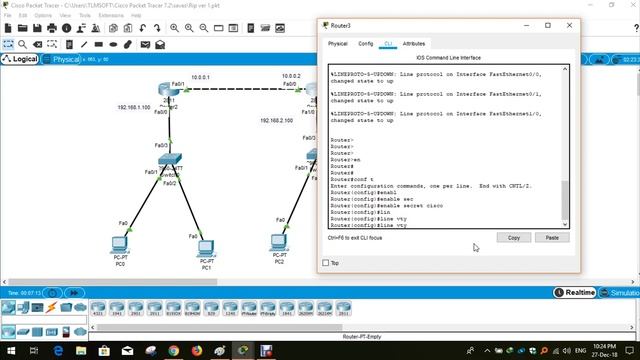
Task: Click the Paste button in Router3 CLI
Action: pos(552,238)
